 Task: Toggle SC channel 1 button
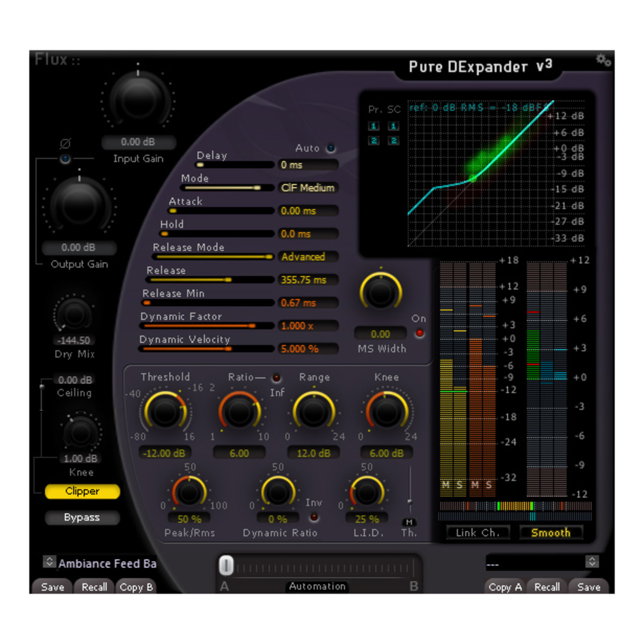pos(393,126)
